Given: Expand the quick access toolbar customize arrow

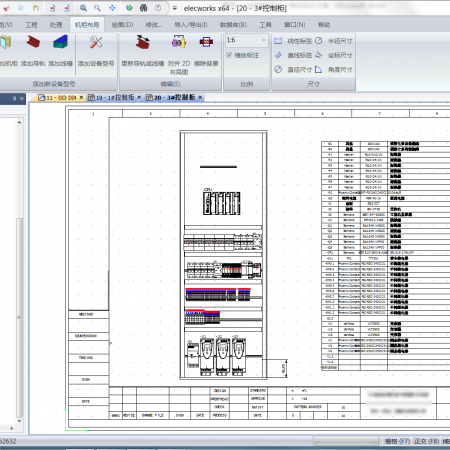Looking at the screenshot, I should pyautogui.click(x=174, y=8).
